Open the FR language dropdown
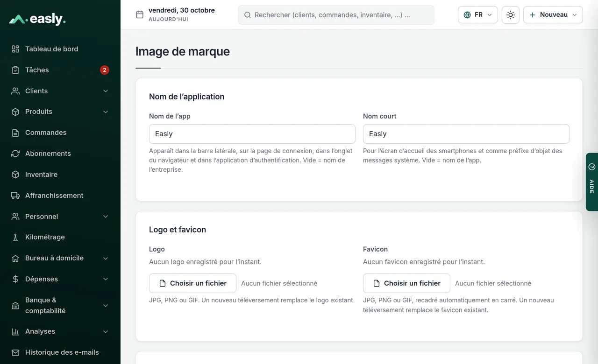Viewport: 598px width, 364px height. [478, 15]
